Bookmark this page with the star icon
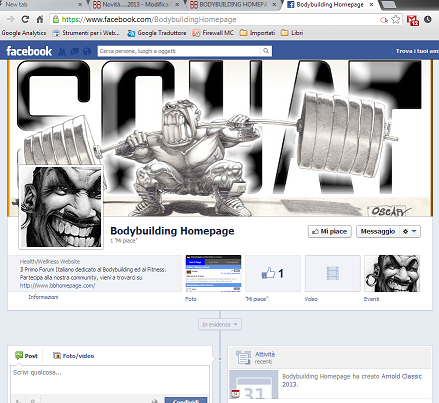Screen dimensions: 439x403 (x=396, y=19)
